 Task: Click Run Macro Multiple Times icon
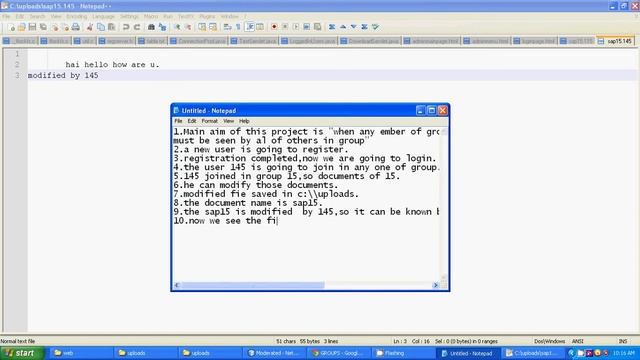coord(307,27)
